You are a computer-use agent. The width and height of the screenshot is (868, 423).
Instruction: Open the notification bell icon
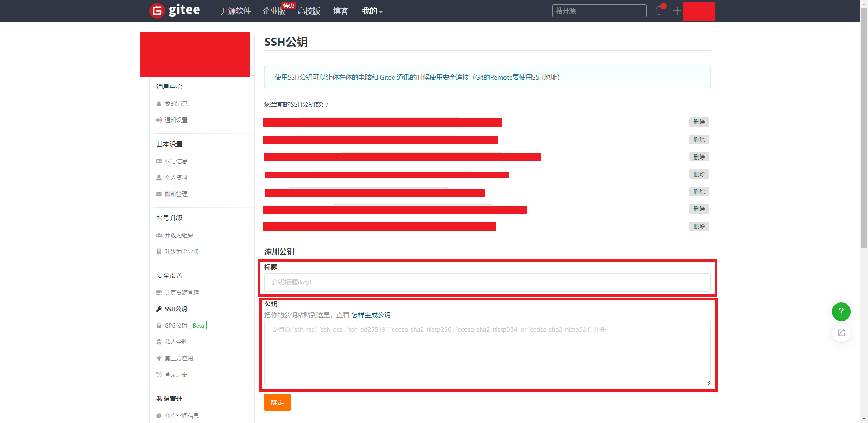click(x=659, y=10)
